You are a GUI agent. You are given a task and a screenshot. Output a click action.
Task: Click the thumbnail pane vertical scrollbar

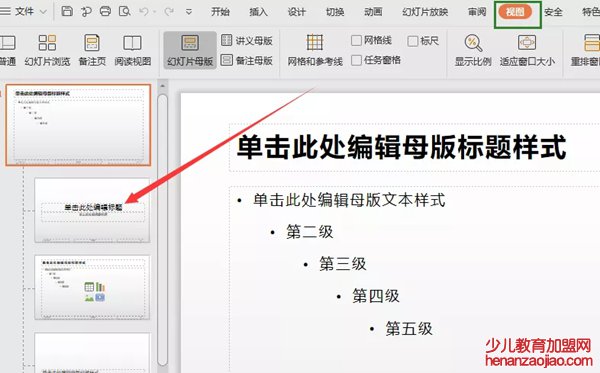[162, 230]
